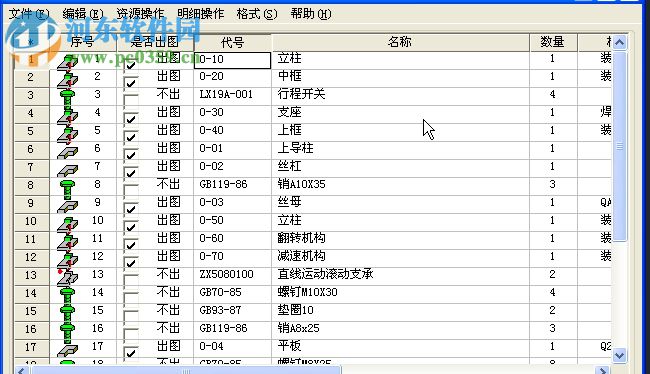Click the 是否出图 column header
Image resolution: width=650 pixels, height=374 pixels.
tap(155, 42)
